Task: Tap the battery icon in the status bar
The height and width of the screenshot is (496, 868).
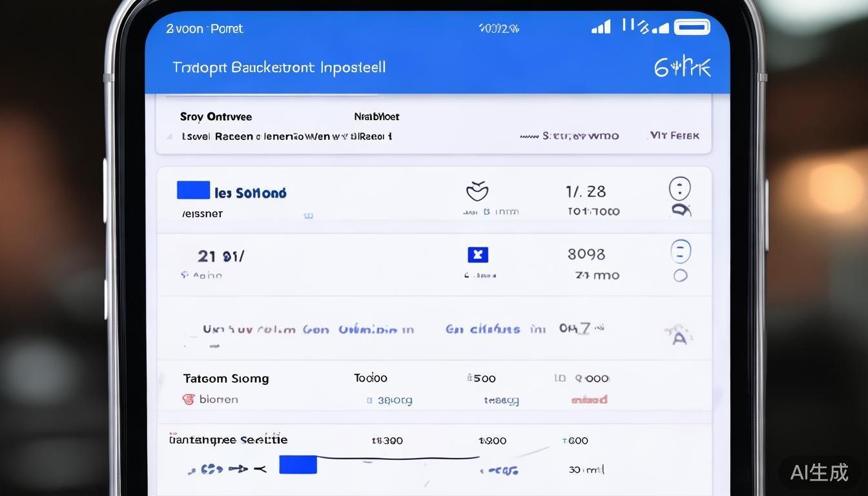Action: click(692, 26)
